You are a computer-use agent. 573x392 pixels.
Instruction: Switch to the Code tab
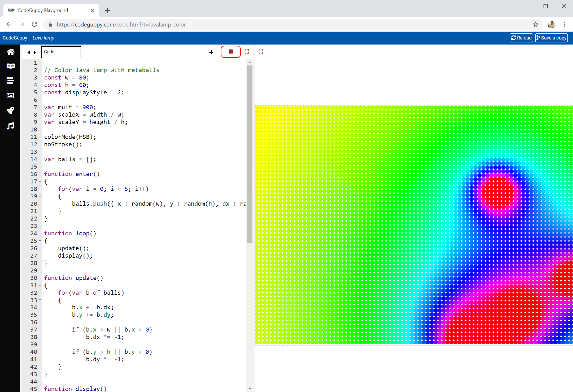49,52
